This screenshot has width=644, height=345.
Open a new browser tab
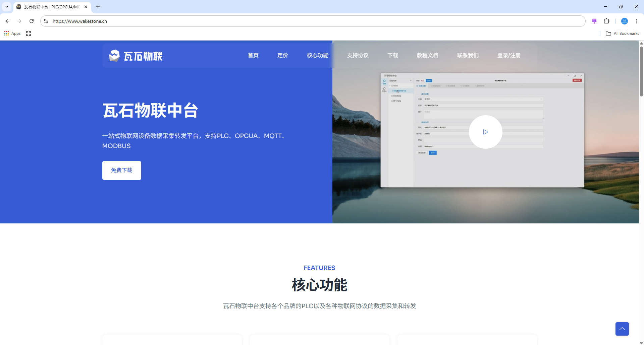point(98,7)
